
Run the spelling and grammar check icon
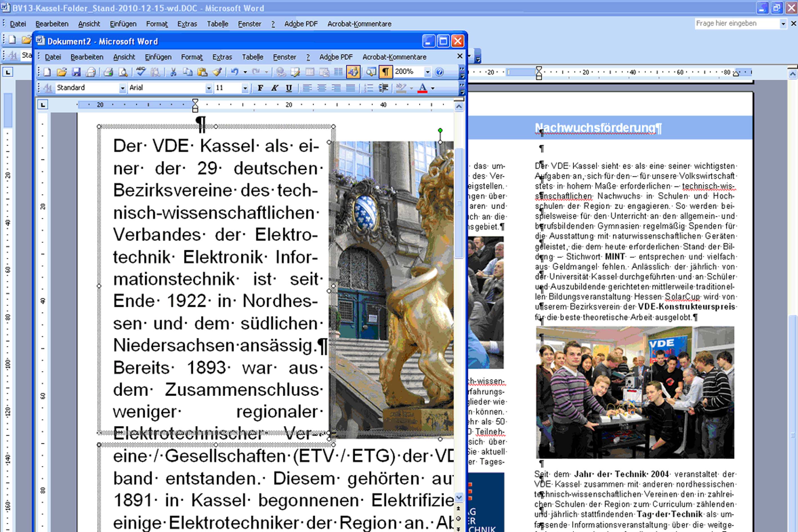(x=140, y=72)
